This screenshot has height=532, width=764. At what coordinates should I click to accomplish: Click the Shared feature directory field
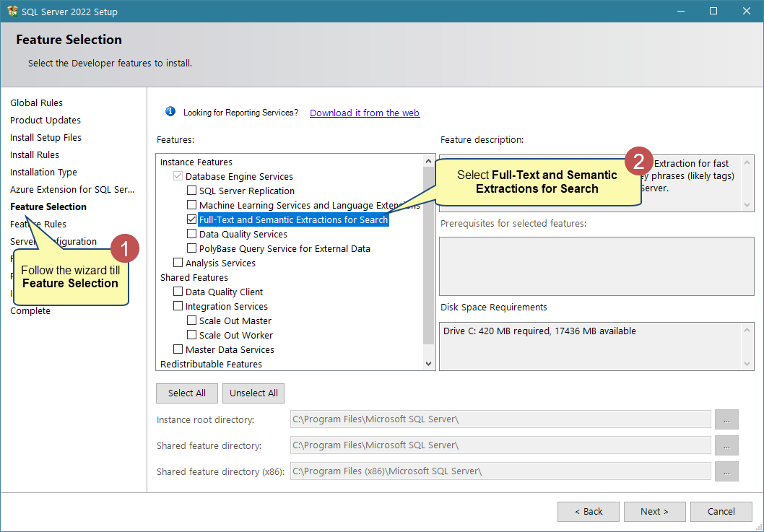pyautogui.click(x=500, y=445)
